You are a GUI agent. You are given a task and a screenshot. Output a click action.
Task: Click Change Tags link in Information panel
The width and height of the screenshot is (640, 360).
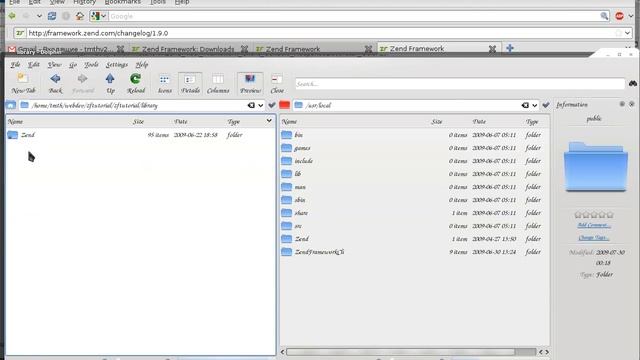[x=594, y=238]
